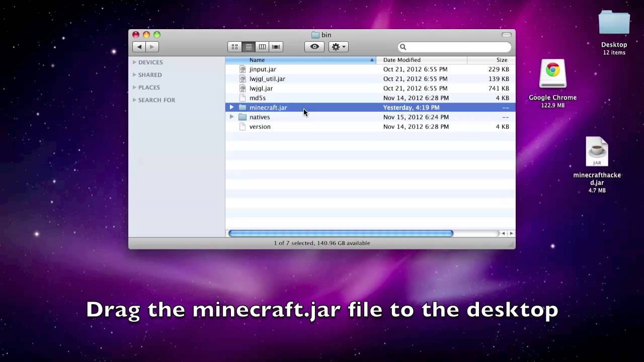Click the lwjgl_util.jar file name

pyautogui.click(x=267, y=79)
